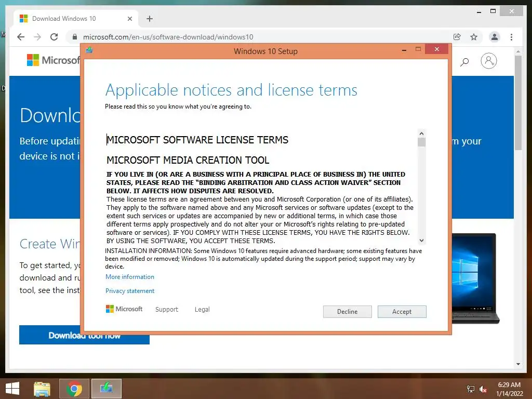
Task: Click Download tool now button
Action: click(x=84, y=335)
